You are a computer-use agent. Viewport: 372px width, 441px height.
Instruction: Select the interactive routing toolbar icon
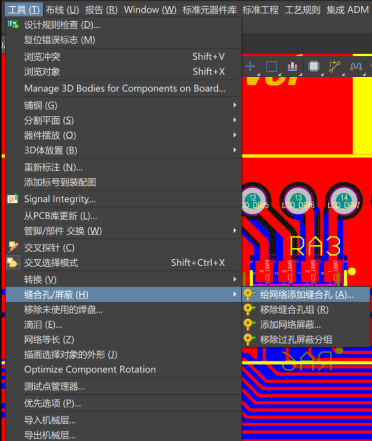point(335,67)
